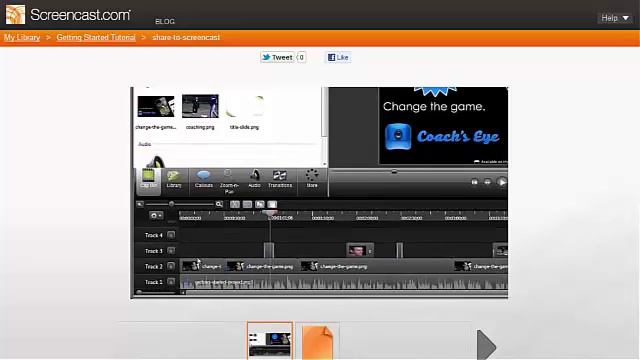Select the first change-the-game clip on Track 2
Viewport: 640px width, 360px height.
click(202, 266)
